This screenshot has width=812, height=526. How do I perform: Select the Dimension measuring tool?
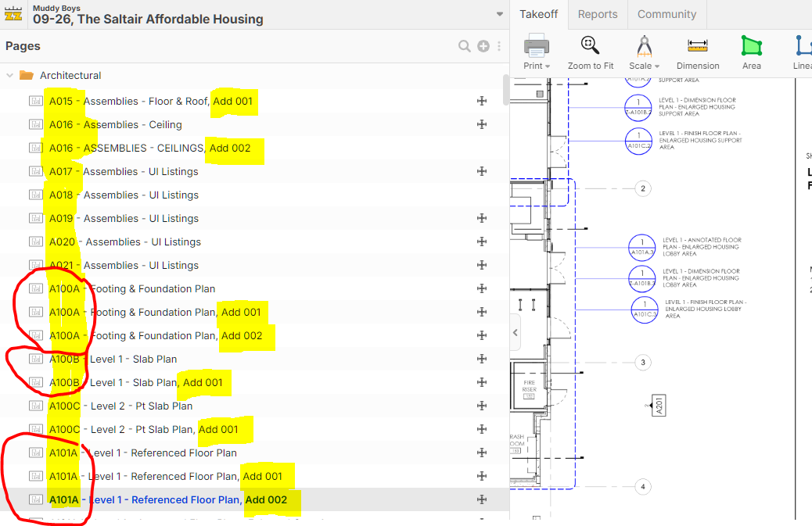(697, 47)
